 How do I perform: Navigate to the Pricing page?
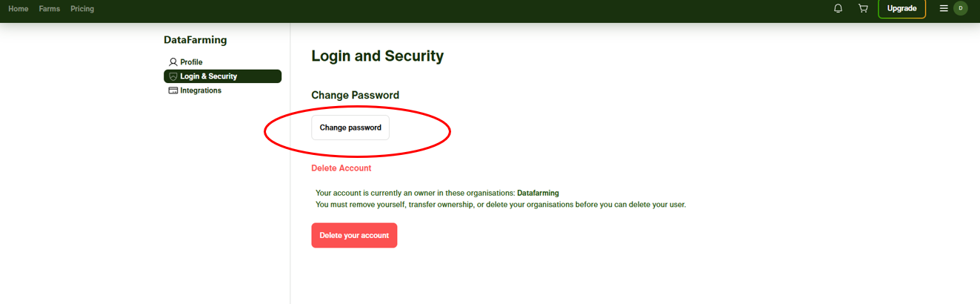click(82, 9)
